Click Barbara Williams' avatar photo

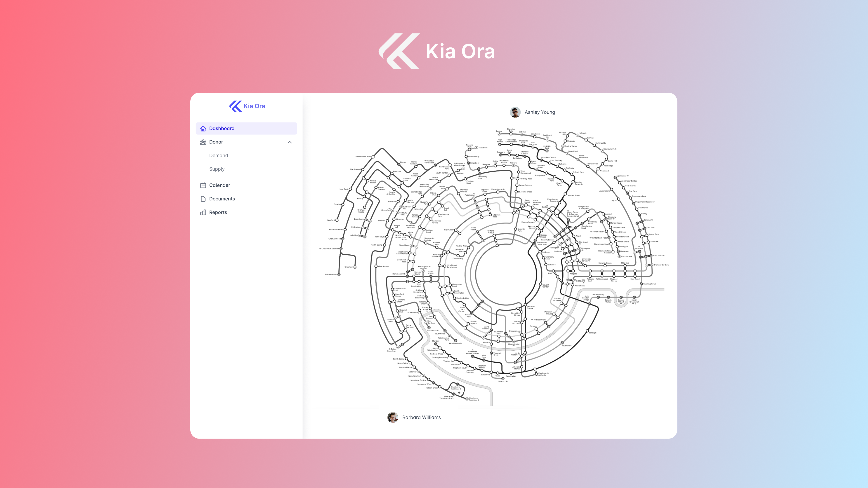[393, 417]
